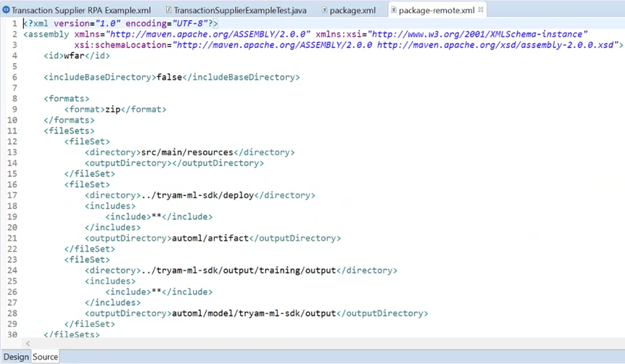
Task: Switch to the Source view tab
Action: tap(45, 357)
